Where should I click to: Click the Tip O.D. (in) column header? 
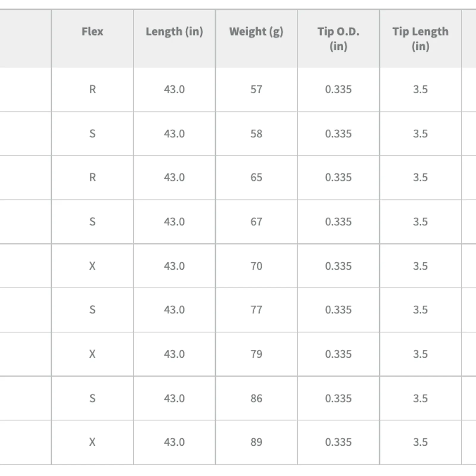(339, 39)
